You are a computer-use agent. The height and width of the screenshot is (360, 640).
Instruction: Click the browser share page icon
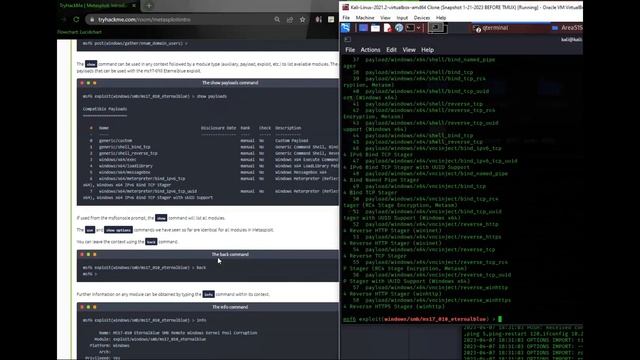[x=290, y=19]
